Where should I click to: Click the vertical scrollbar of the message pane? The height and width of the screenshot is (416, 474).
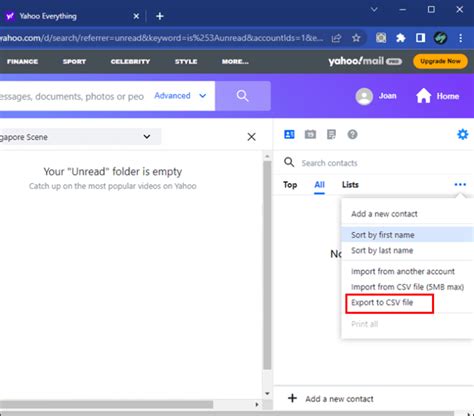click(267, 265)
